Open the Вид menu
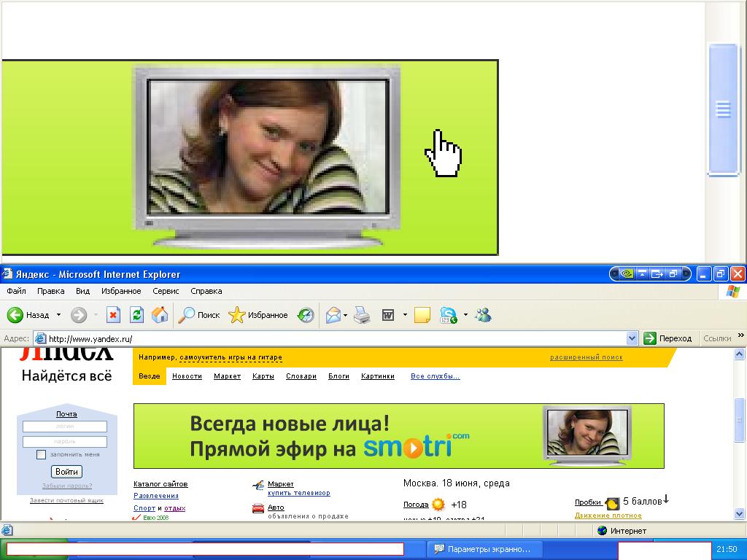This screenshot has height=560, width=747. (83, 291)
